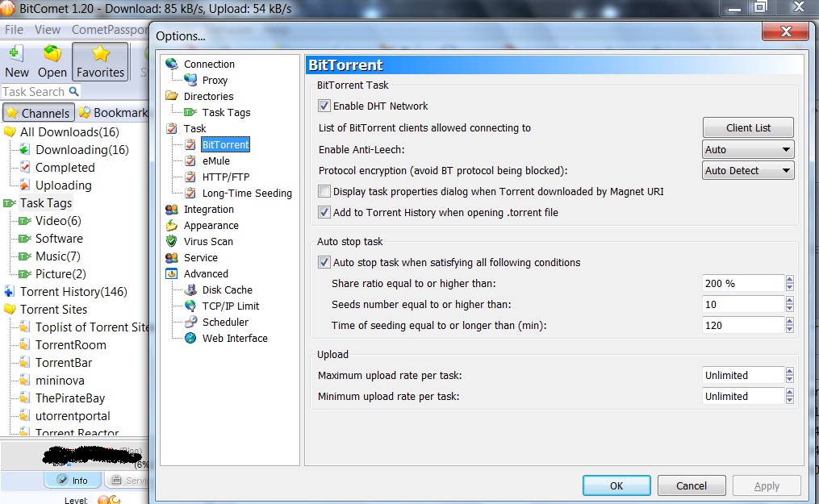Open the File menu in BitComet
This screenshot has height=504, width=819.
coord(14,30)
